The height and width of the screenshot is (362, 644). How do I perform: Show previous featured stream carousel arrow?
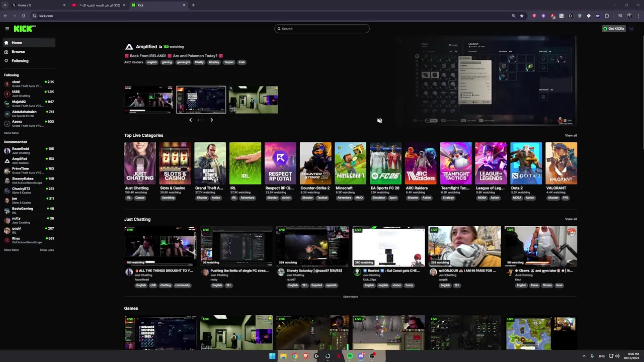click(x=190, y=120)
